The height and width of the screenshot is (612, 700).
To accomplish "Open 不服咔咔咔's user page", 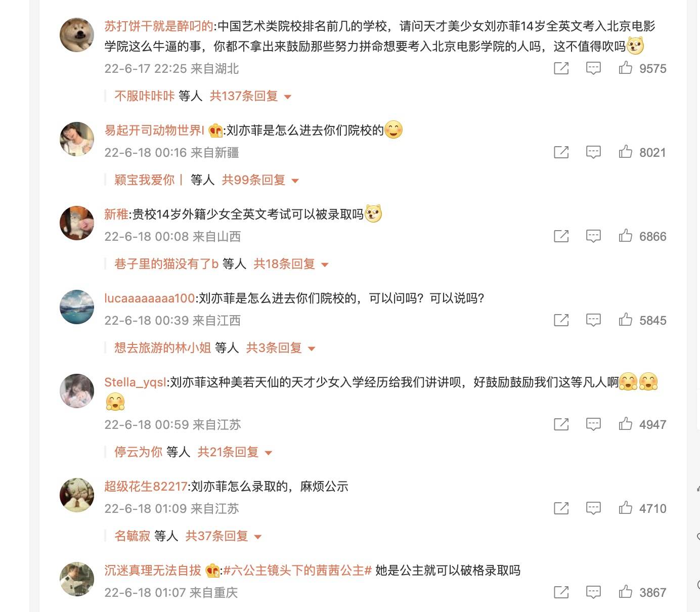I will point(145,96).
